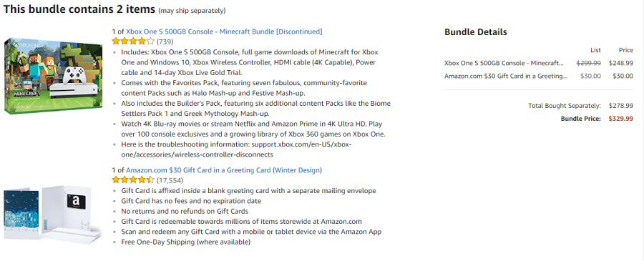Click the 'may ship separately' note
The image size is (644, 261).
pos(192,10)
